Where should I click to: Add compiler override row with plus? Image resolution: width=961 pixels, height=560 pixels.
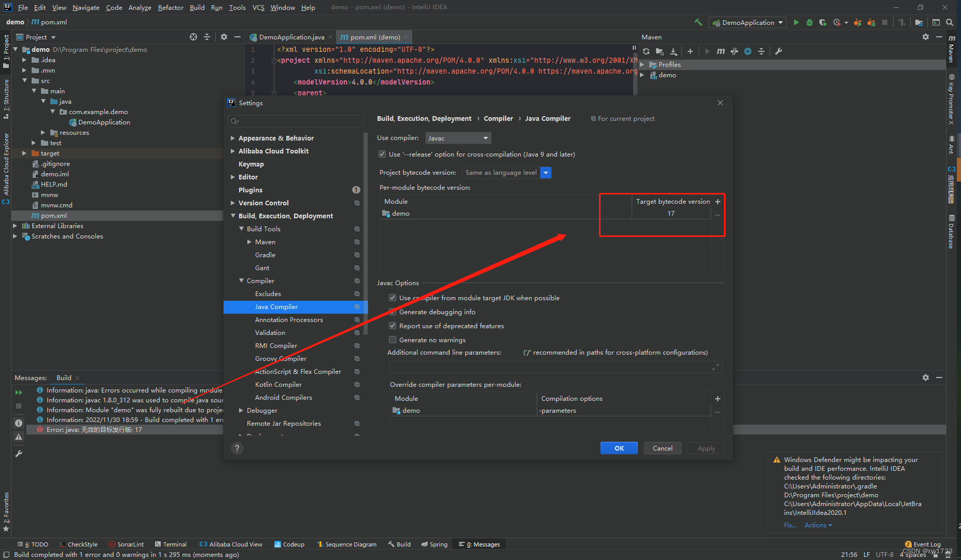coord(718,399)
